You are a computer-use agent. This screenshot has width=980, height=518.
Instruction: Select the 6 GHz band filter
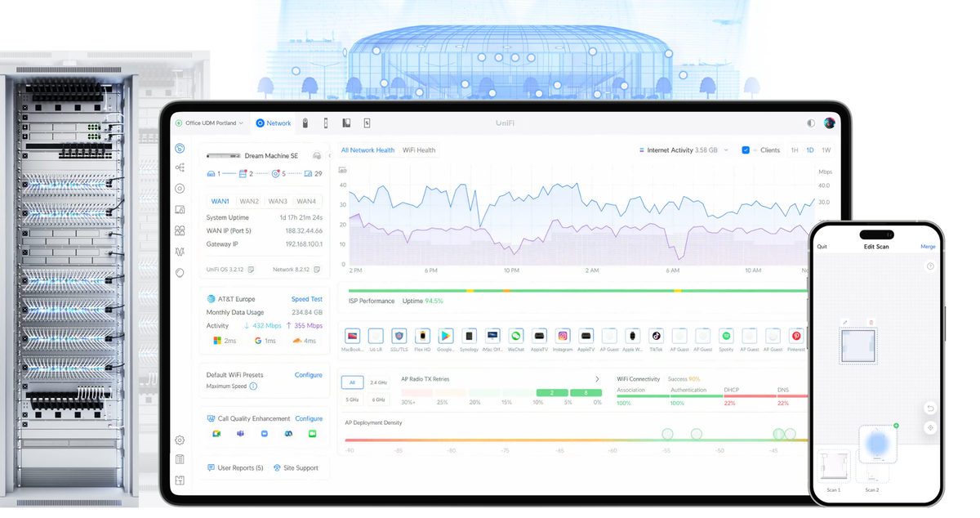coord(378,400)
